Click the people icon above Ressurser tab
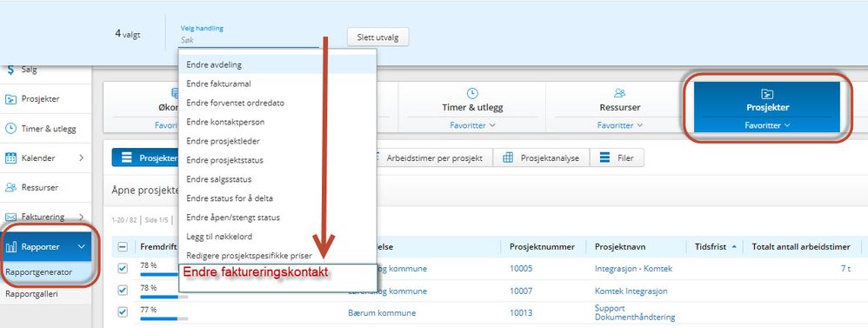Viewport: 868px width, 328px height. pos(619,94)
